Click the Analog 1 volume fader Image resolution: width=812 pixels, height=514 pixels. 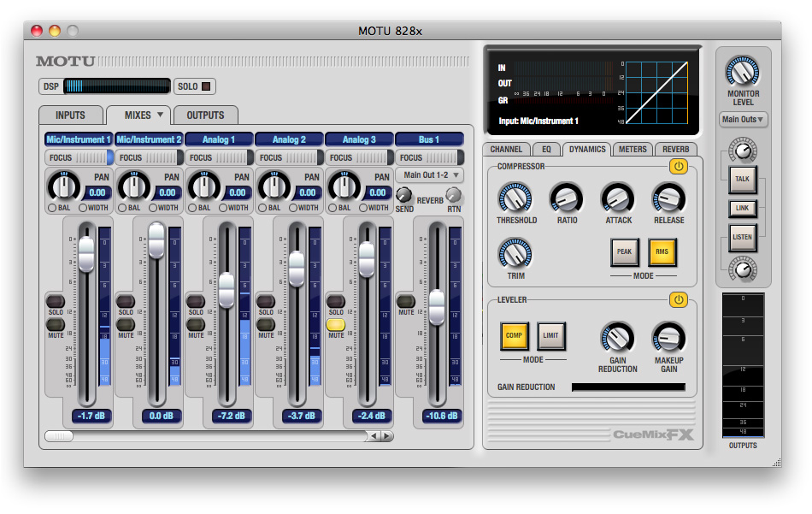(227, 290)
